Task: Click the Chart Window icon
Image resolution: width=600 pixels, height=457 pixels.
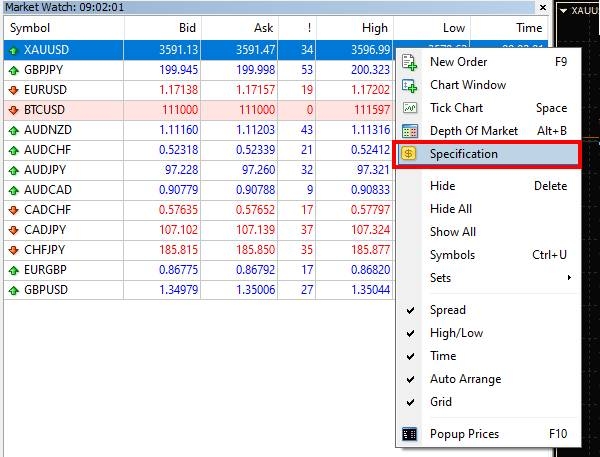Action: pyautogui.click(x=410, y=85)
